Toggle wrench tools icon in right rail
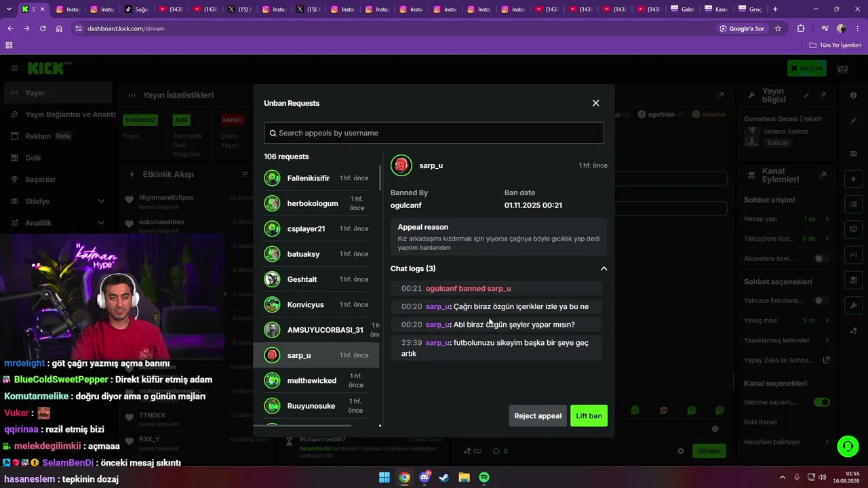868x488 pixels. pyautogui.click(x=853, y=306)
